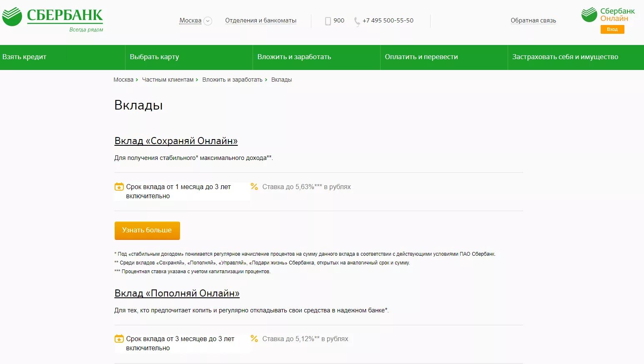This screenshot has width=644, height=364.
Task: Open the Вложить и заработать menu
Action: pyautogui.click(x=316, y=57)
